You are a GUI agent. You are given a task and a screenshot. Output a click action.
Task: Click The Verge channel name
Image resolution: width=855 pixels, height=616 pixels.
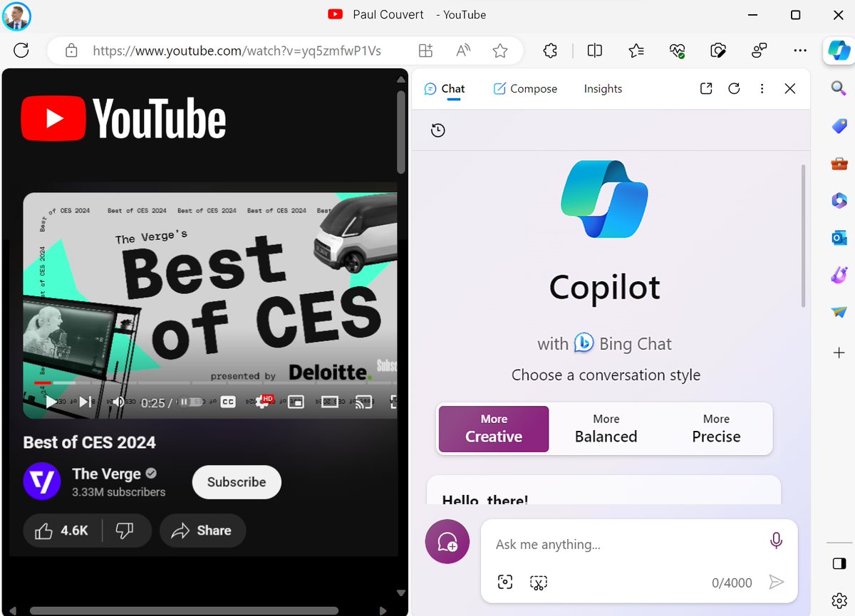point(106,474)
